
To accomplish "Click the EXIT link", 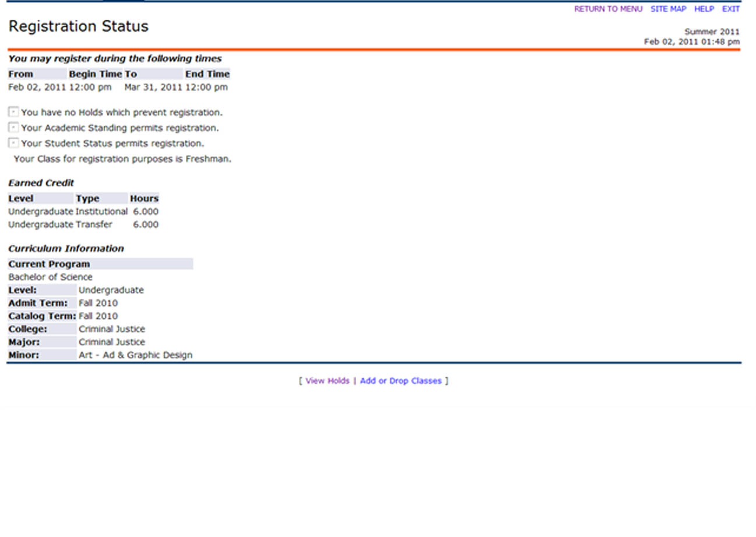I will [x=731, y=9].
